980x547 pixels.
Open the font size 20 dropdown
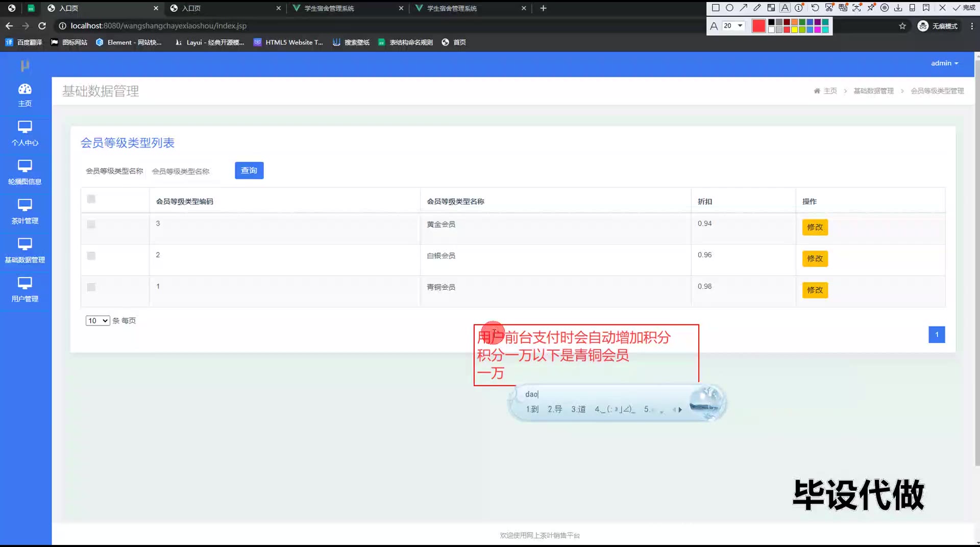click(733, 26)
